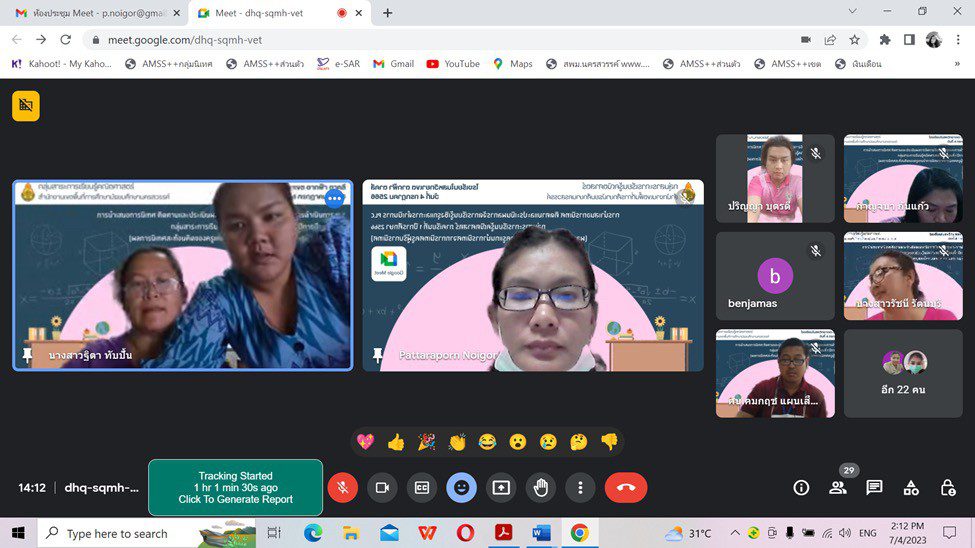Open the YouTube bookmark

tap(453, 64)
